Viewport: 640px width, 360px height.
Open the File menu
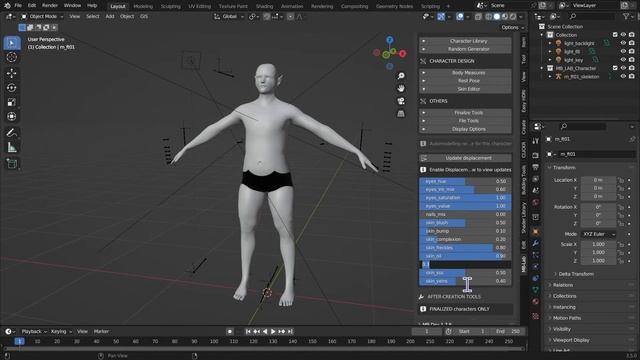click(x=18, y=6)
